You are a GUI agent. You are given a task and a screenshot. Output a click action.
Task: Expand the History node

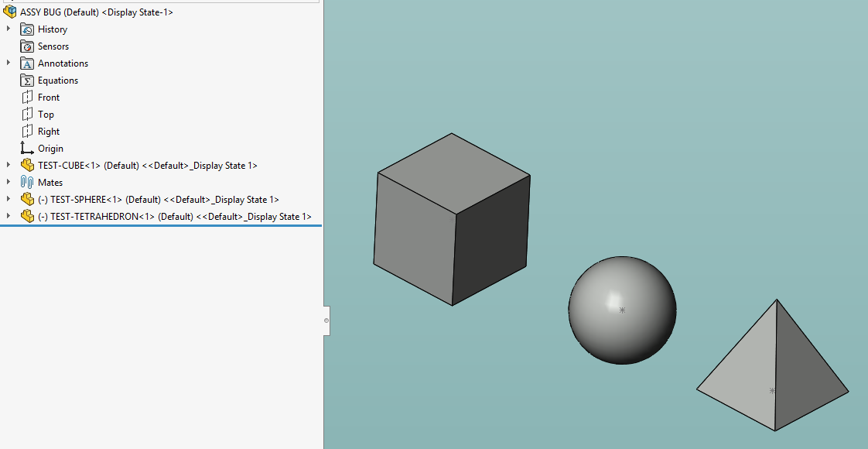[9, 29]
